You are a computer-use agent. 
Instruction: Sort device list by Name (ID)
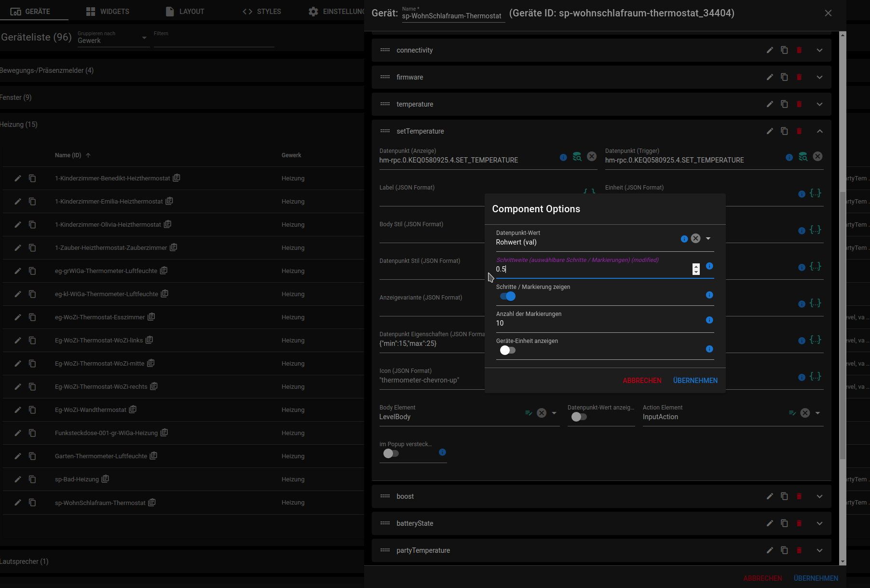click(x=72, y=155)
